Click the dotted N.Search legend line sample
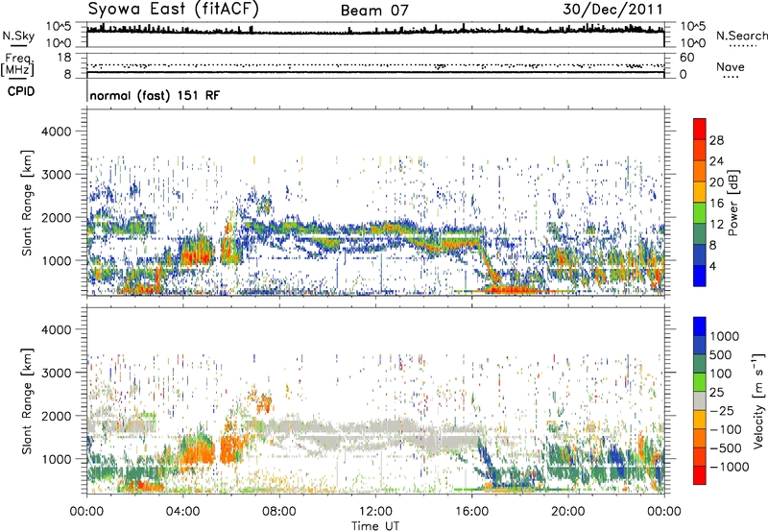Image resolution: width=768 pixels, height=532 pixels. pyautogui.click(x=743, y=45)
